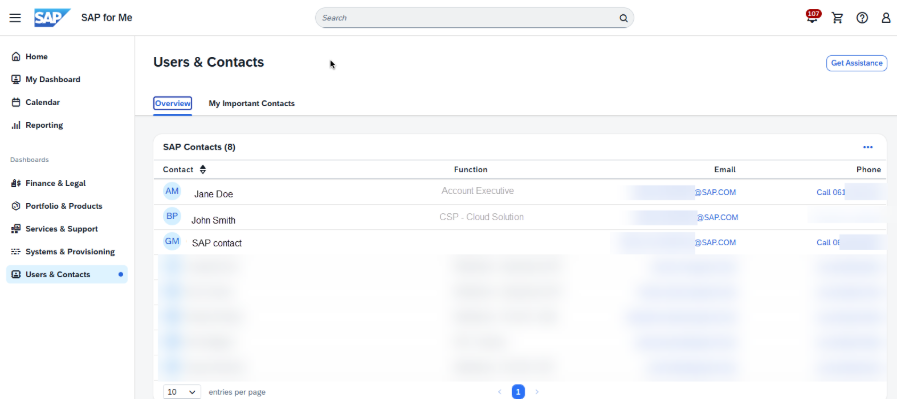Click the Systems & Provisioning icon
Image resolution: width=897 pixels, height=399 pixels.
click(15, 252)
